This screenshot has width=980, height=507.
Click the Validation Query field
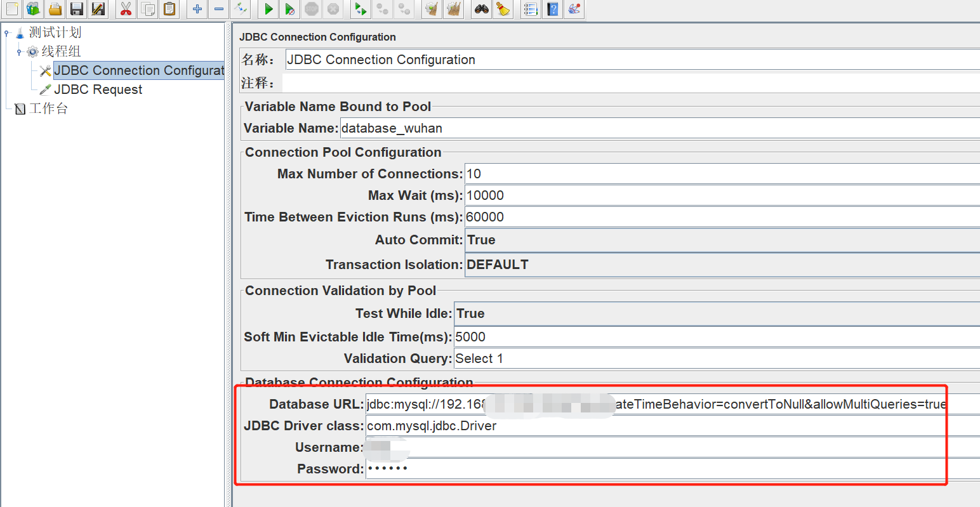coord(717,359)
